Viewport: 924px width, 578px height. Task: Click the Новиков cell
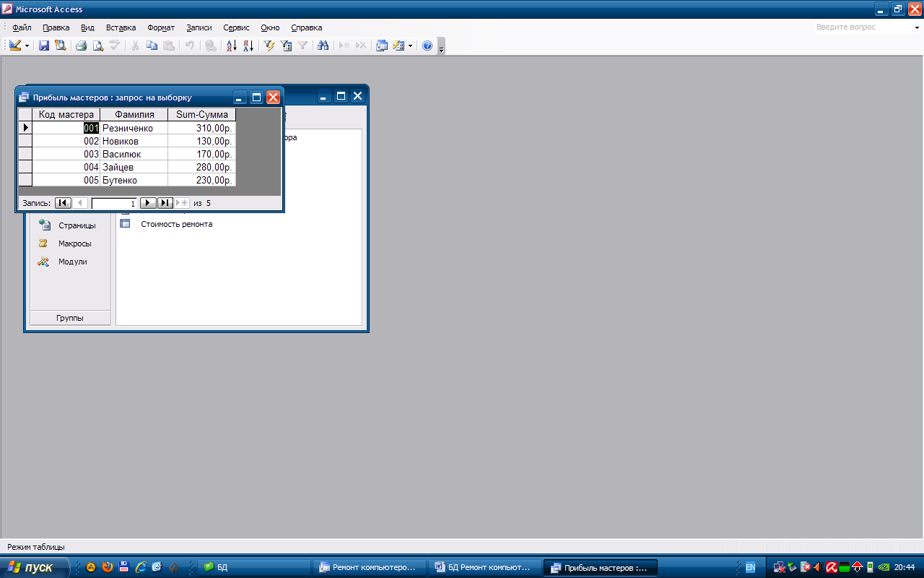pos(134,141)
